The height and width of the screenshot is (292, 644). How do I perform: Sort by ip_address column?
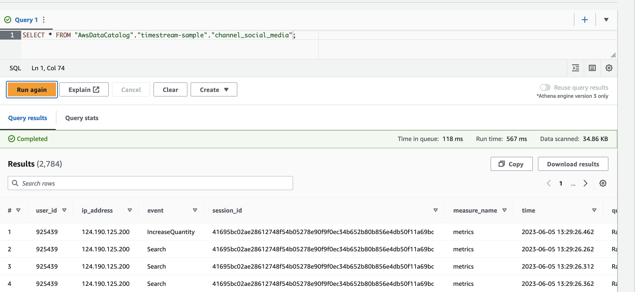click(x=130, y=210)
